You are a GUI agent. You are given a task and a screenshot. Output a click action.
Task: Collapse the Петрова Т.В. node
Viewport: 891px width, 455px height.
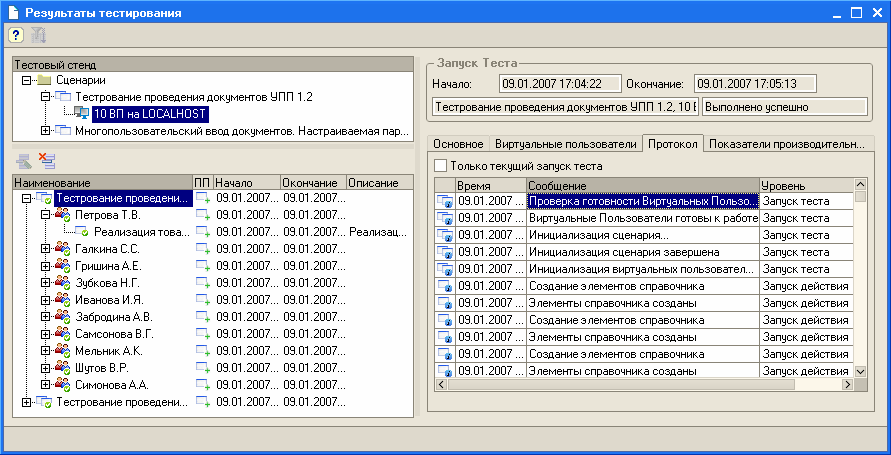[45, 215]
